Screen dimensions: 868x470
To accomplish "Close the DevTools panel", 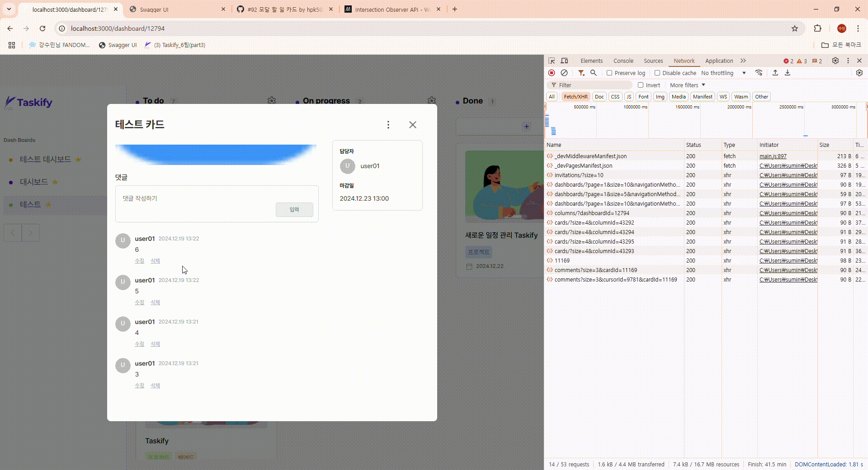I will tap(859, 61).
